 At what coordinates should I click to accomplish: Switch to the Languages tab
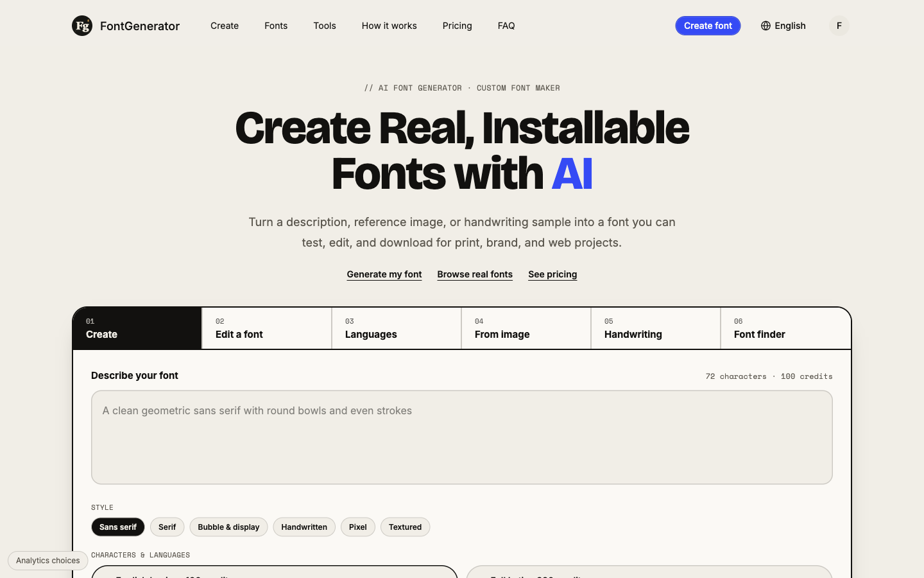[x=397, y=328]
